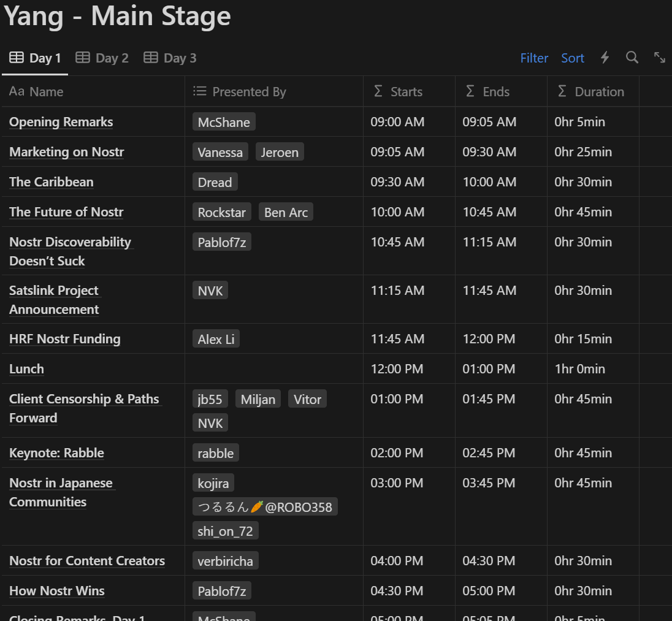Click the Duration column header
The height and width of the screenshot is (621, 672).
click(599, 92)
